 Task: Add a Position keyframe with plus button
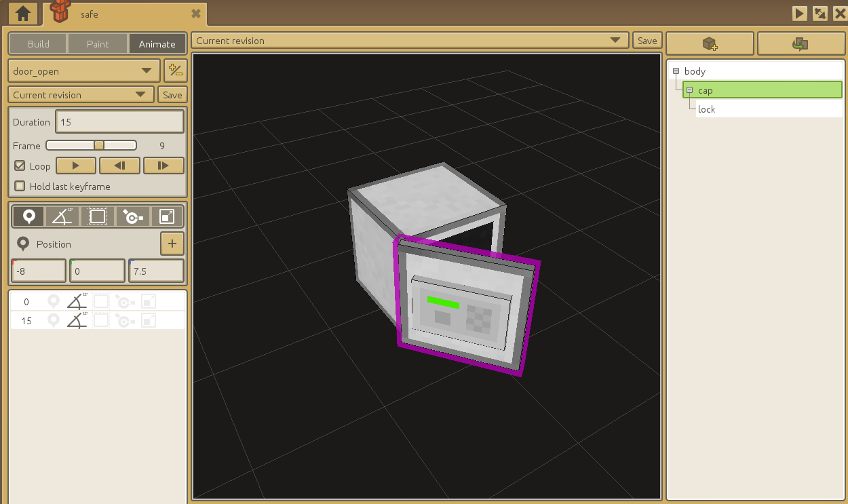[x=172, y=244]
